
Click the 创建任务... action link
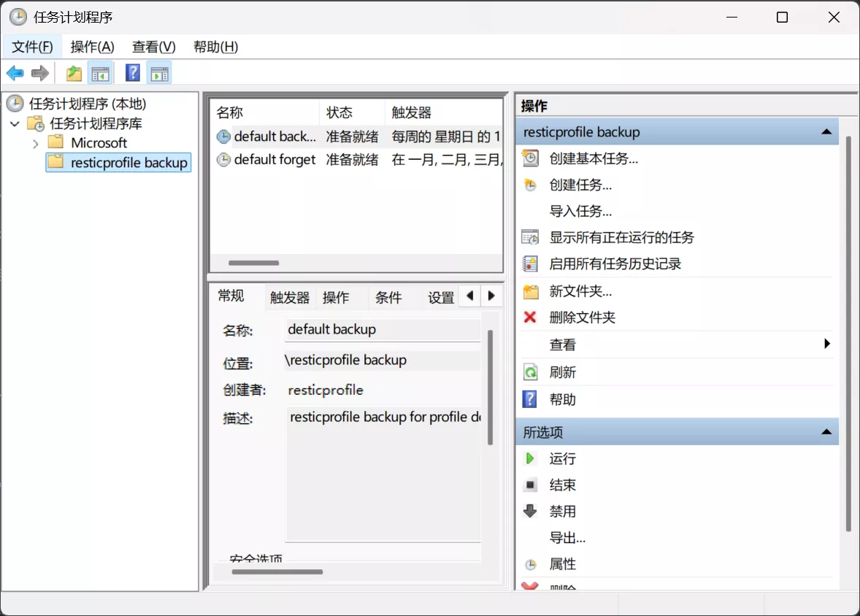[581, 185]
